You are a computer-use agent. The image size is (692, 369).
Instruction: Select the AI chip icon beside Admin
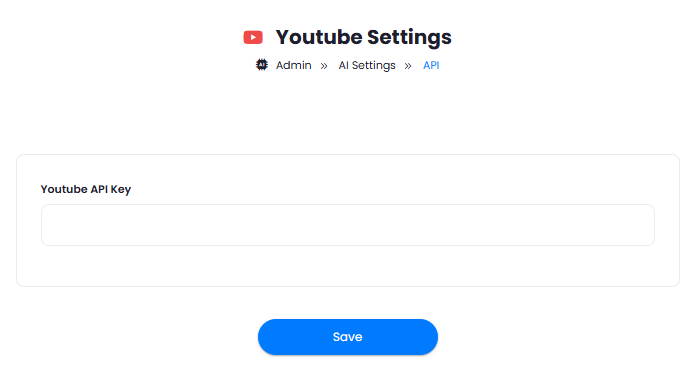(262, 65)
